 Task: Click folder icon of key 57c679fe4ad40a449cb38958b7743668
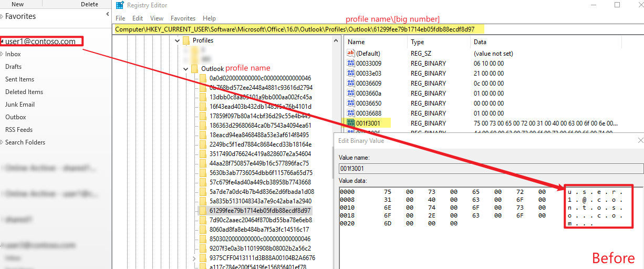[x=203, y=182]
